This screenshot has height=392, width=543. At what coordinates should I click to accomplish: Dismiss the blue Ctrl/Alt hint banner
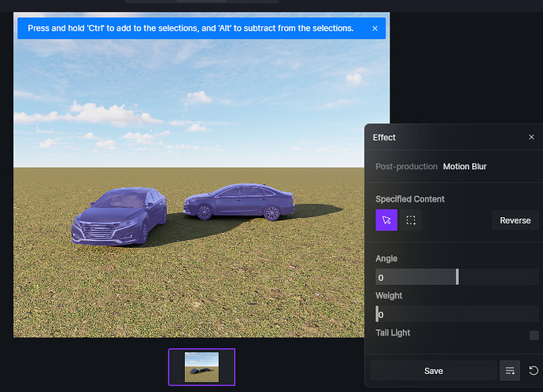pos(375,28)
